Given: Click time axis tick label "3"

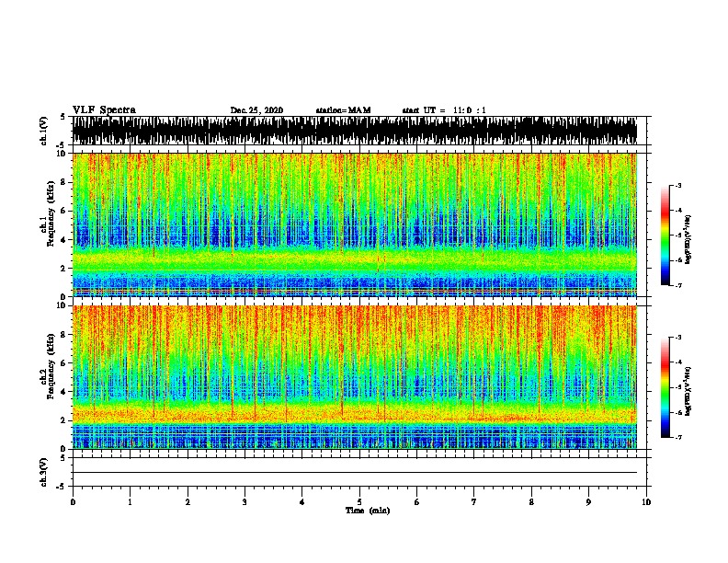Looking at the screenshot, I should coord(245,502).
